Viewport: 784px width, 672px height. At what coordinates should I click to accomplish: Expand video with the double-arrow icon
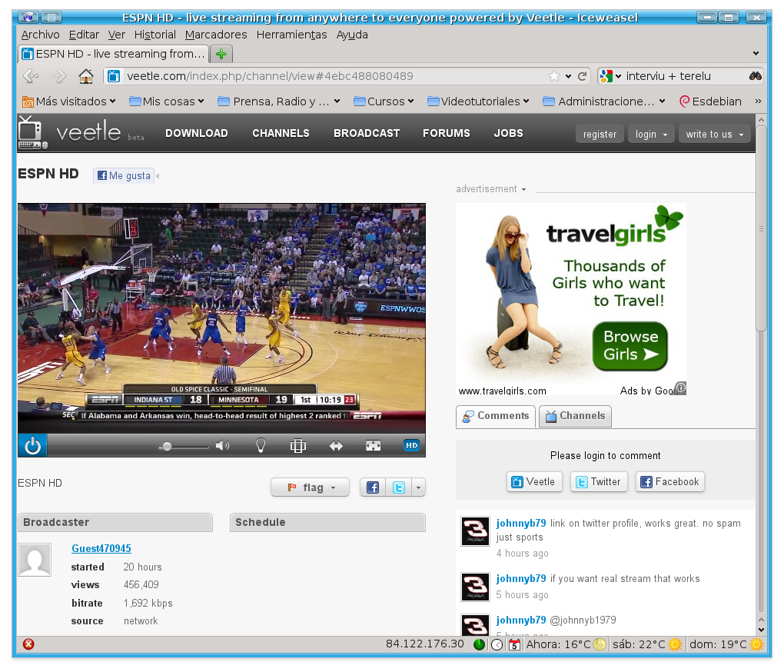[336, 445]
